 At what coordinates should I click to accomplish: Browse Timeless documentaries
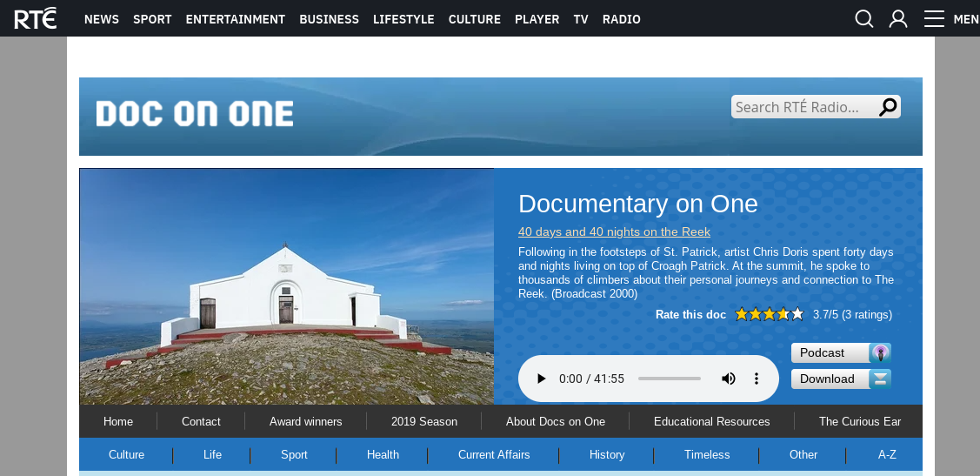(x=707, y=455)
